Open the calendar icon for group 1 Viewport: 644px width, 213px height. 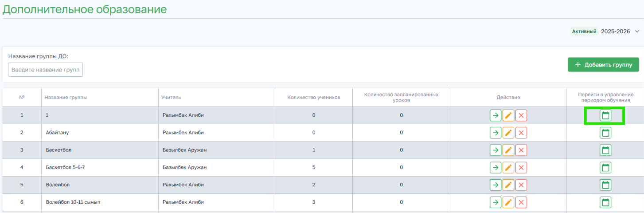coord(605,115)
